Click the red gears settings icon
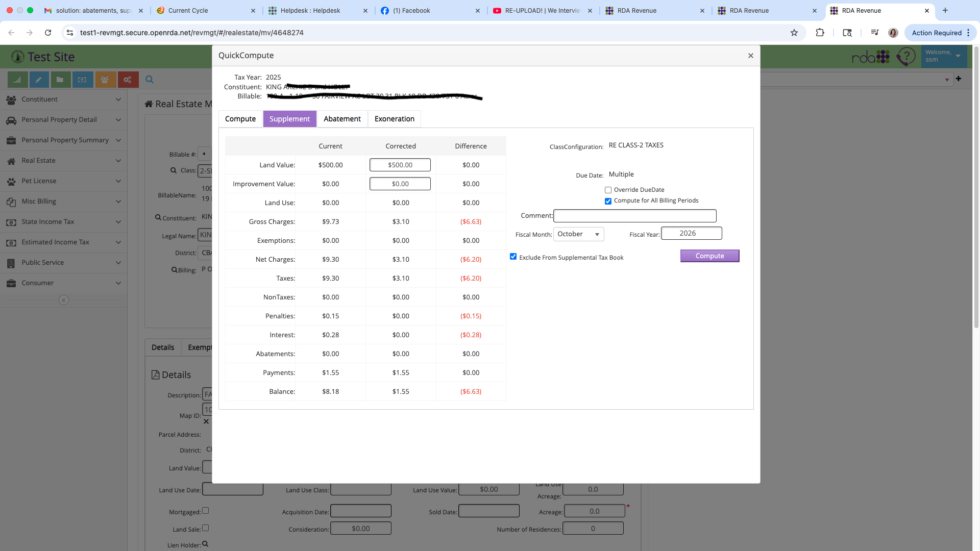This screenshot has height=551, width=980. click(128, 80)
